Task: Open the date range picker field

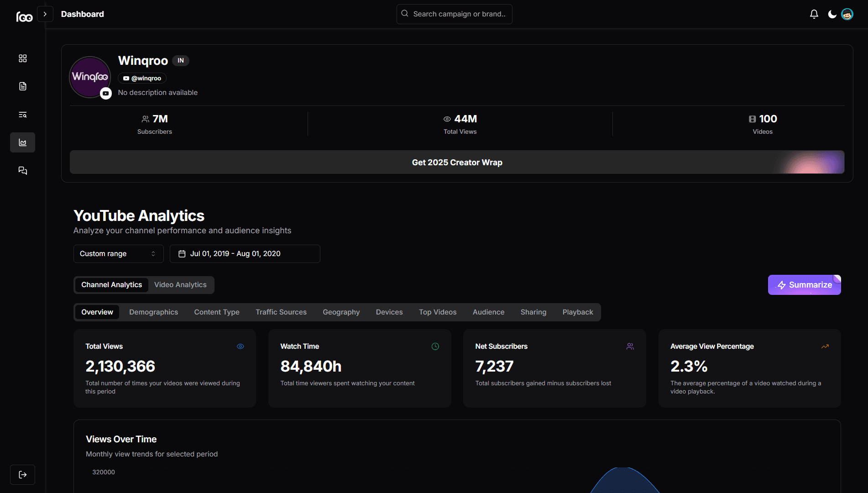Action: point(245,253)
